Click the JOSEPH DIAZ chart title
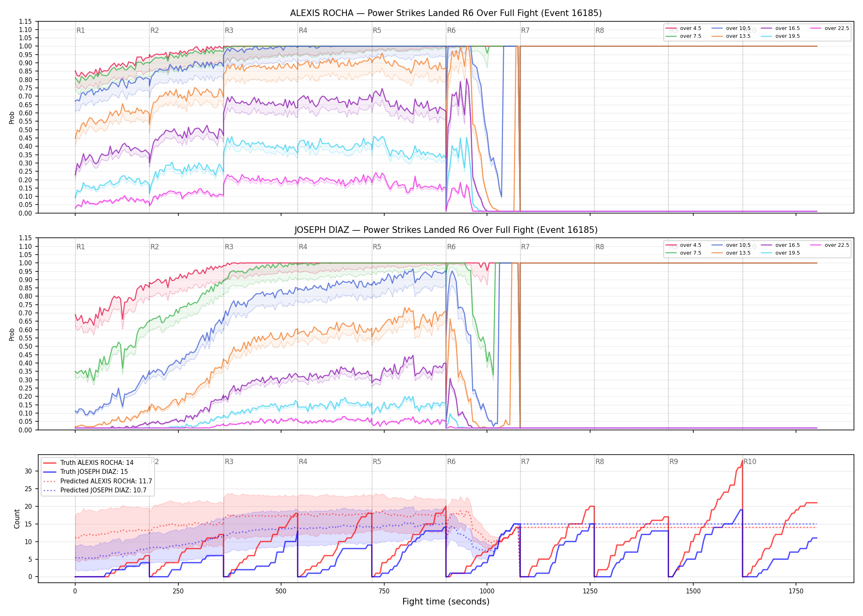The width and height of the screenshot is (863, 616). (446, 230)
